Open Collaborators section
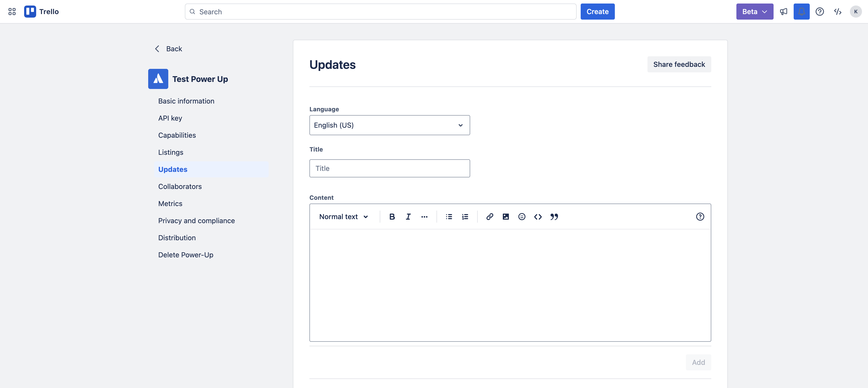Image resolution: width=868 pixels, height=388 pixels. pyautogui.click(x=180, y=186)
